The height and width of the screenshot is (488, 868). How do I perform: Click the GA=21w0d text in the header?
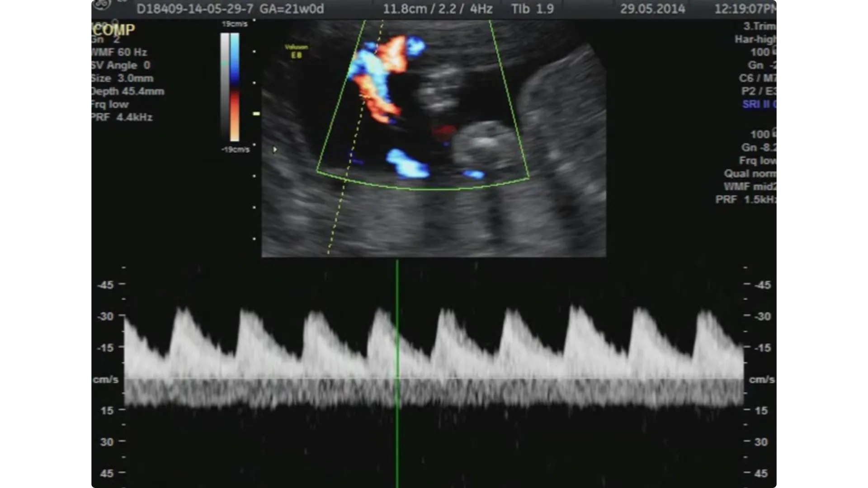point(292,9)
